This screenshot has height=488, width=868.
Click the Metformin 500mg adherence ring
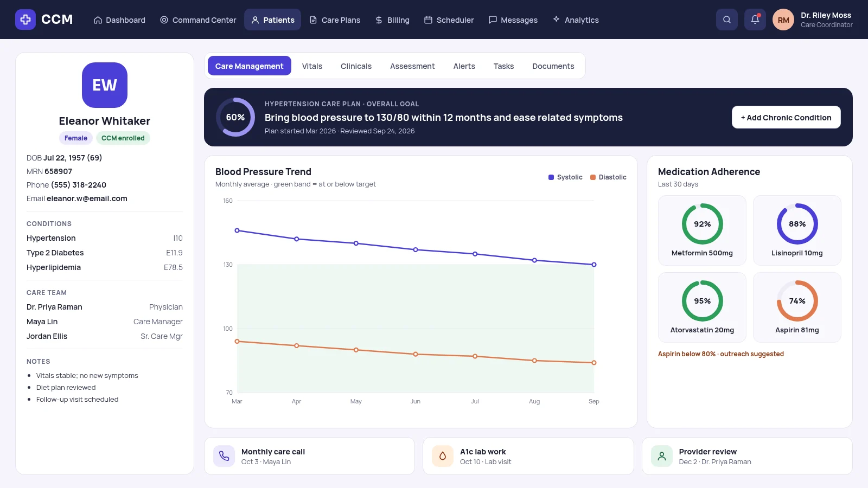click(x=702, y=224)
